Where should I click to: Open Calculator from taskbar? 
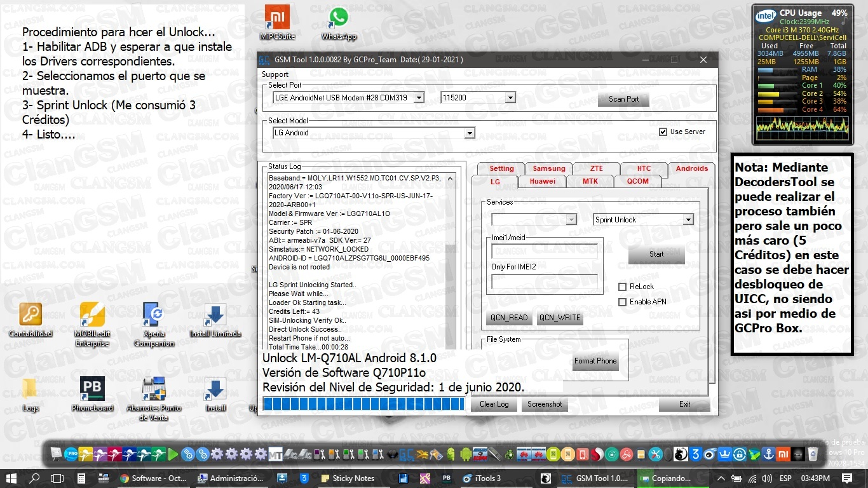pos(82,478)
